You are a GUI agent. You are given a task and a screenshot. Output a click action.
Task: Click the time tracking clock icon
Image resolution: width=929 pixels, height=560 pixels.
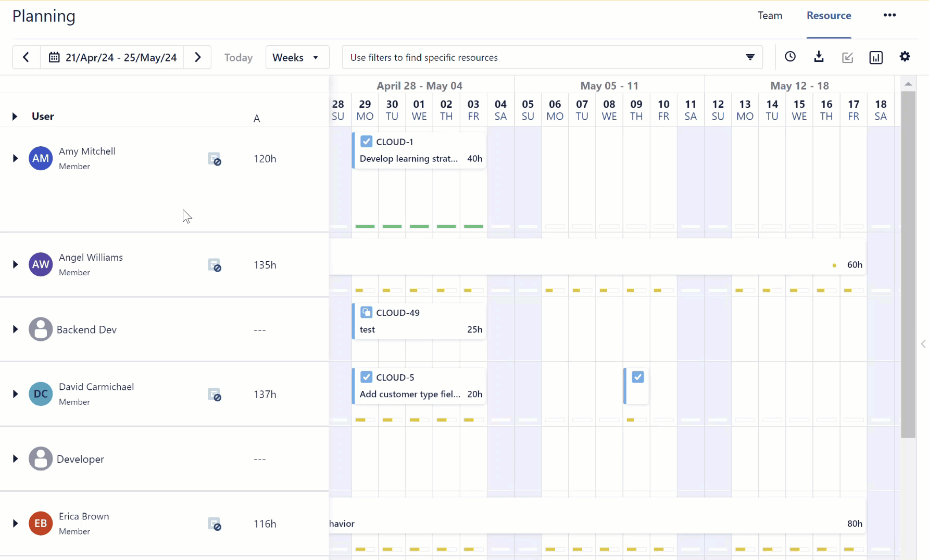[x=790, y=57]
